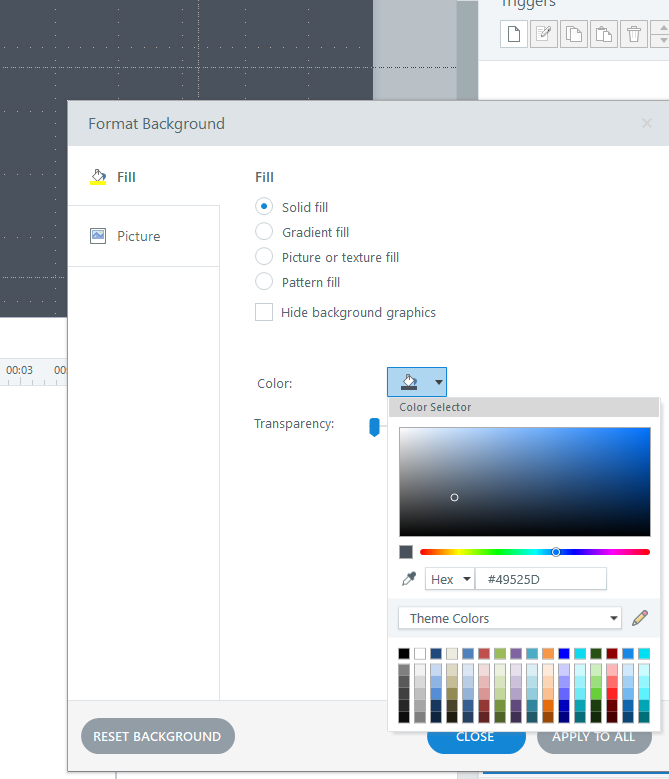Image resolution: width=669 pixels, height=779 pixels.
Task: Pick the bright lime green shade swatch
Action: click(x=595, y=694)
